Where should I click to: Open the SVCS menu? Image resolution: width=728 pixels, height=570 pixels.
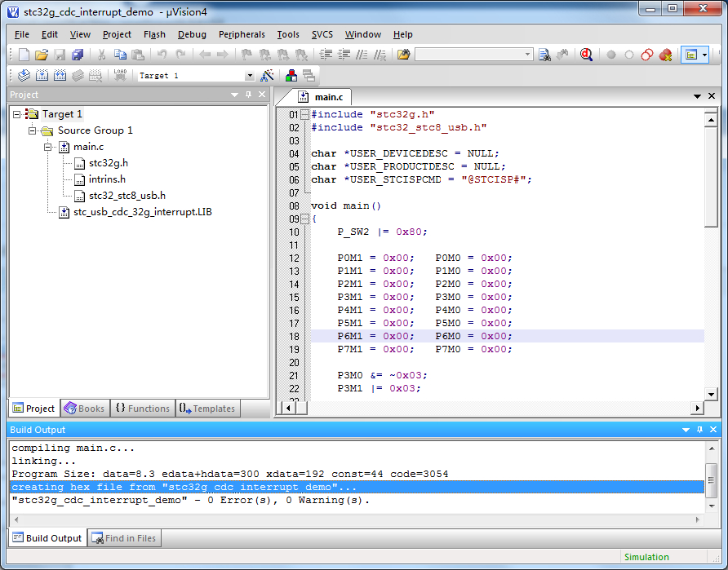pyautogui.click(x=322, y=34)
